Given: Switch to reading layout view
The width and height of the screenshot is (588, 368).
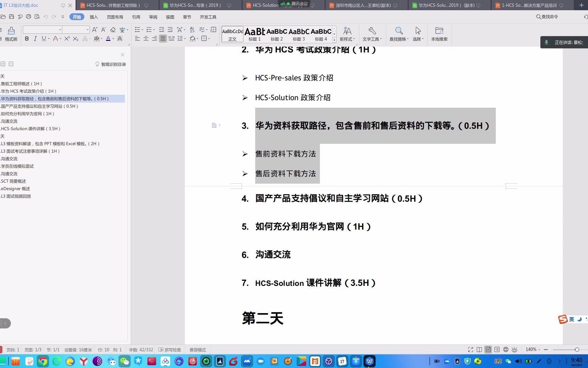Looking at the screenshot, I should click(479, 350).
